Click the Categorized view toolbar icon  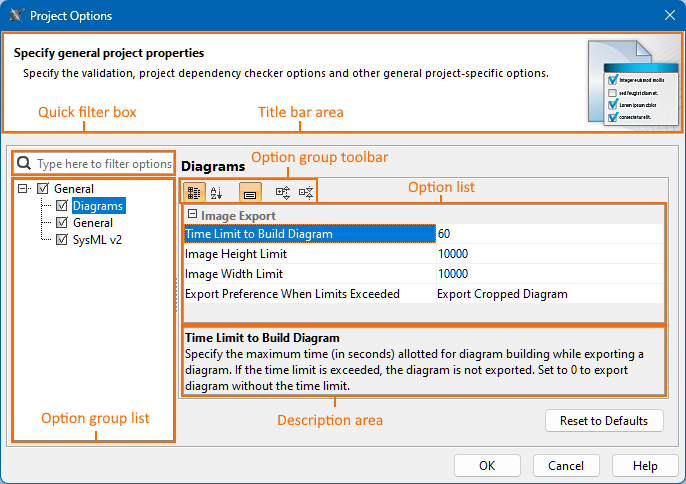194,193
